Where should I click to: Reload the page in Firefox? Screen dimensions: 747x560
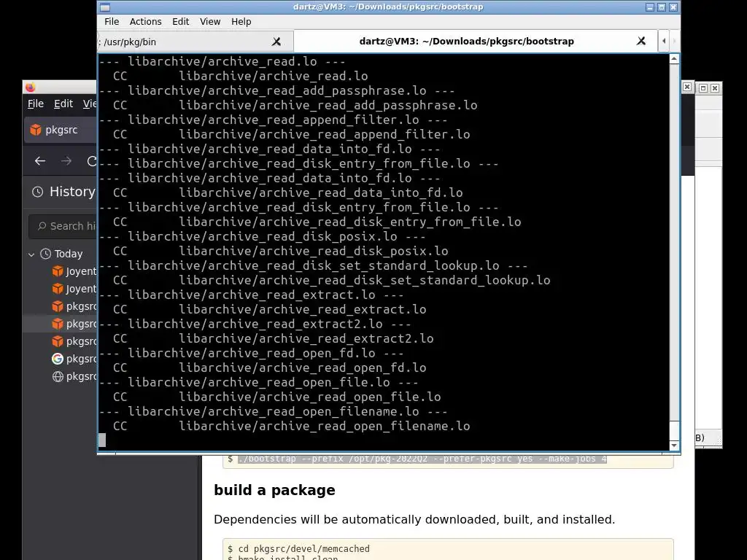tap(91, 161)
